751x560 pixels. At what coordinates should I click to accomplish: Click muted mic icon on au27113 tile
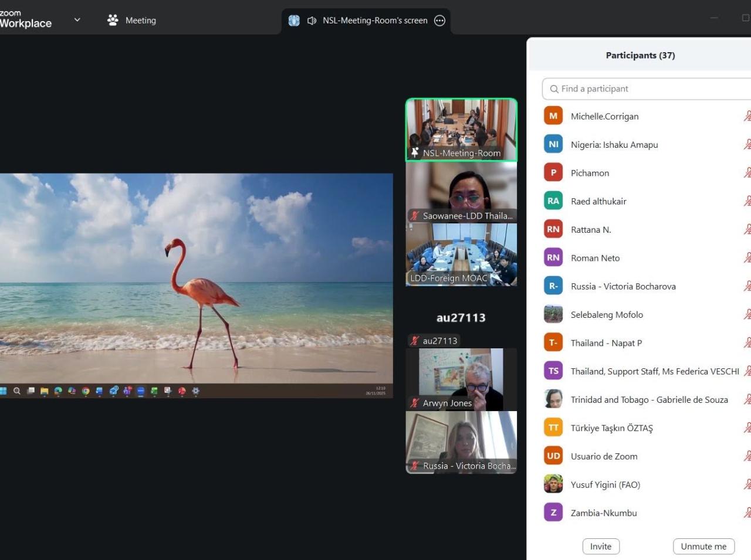click(x=415, y=341)
